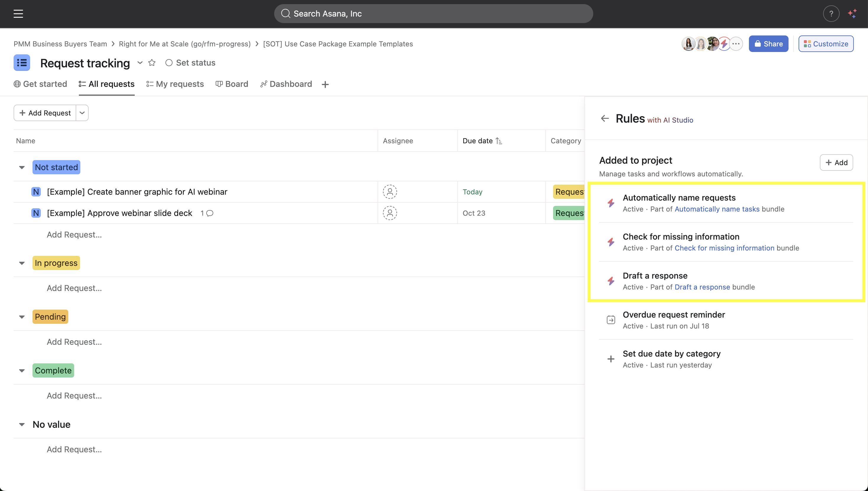Screen dimensions: 868x491
Task: Star the Request tracking project
Action: click(152, 63)
